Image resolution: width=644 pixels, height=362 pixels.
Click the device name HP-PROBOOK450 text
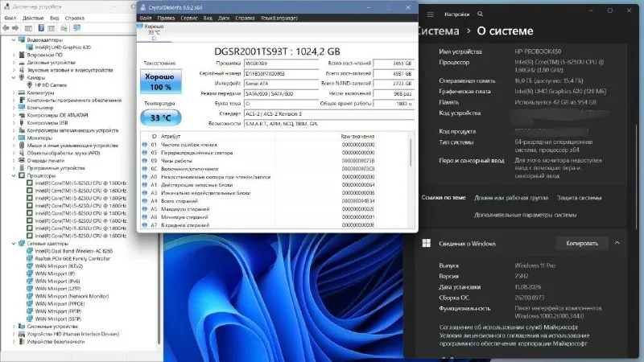538,51
